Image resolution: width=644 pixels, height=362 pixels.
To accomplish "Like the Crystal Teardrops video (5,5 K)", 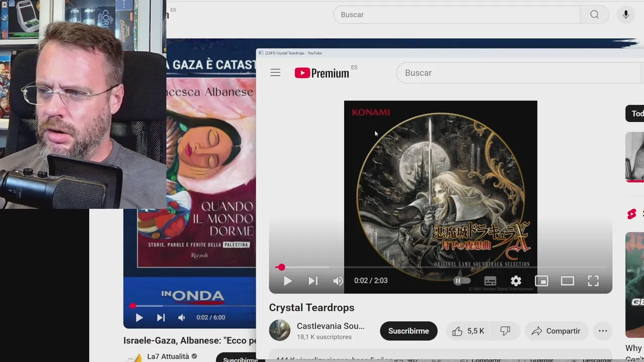I will pyautogui.click(x=468, y=331).
